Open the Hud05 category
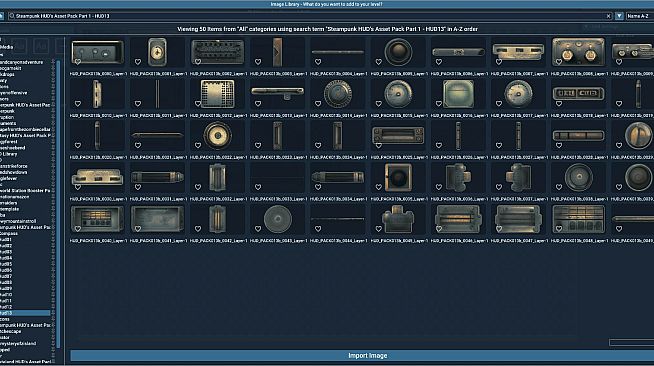The image size is (654, 366). click(6, 264)
